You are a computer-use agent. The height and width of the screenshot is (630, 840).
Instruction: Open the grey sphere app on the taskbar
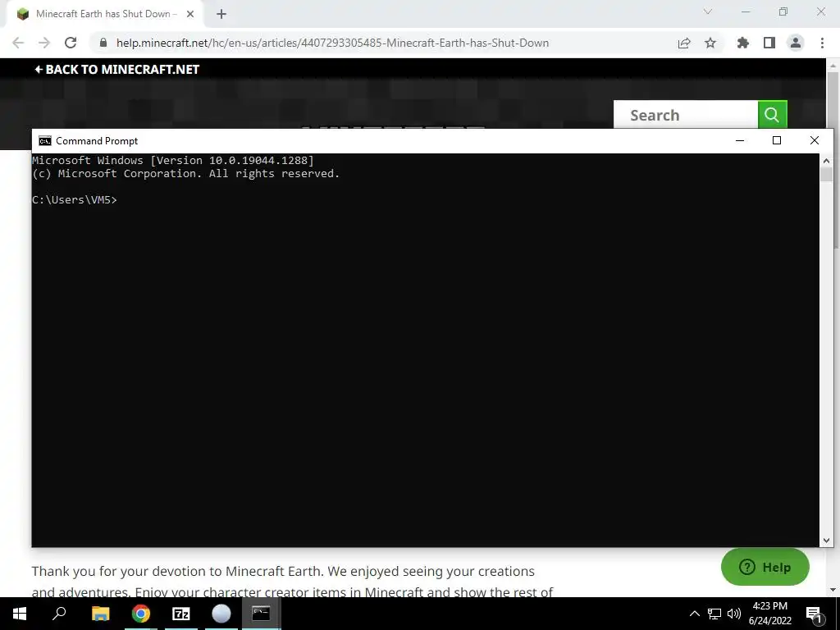(x=221, y=614)
